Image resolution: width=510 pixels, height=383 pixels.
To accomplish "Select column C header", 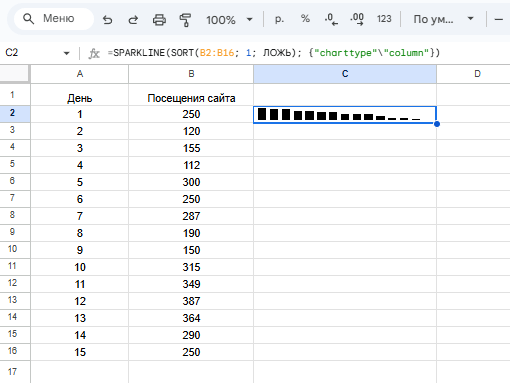I will coord(345,74).
